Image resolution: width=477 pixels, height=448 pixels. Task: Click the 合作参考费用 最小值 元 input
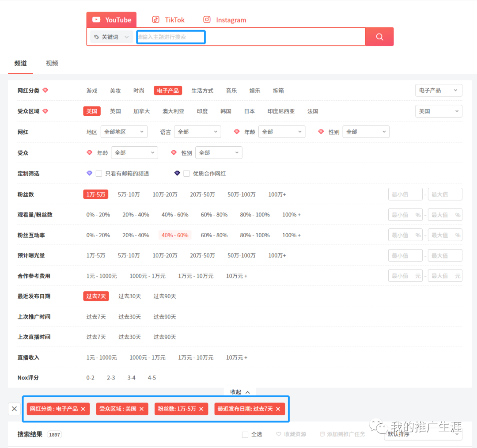(405, 276)
